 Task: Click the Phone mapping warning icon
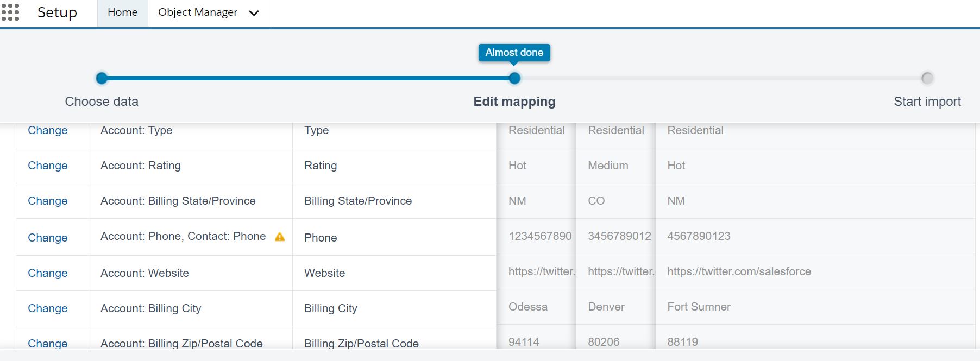coord(280,237)
